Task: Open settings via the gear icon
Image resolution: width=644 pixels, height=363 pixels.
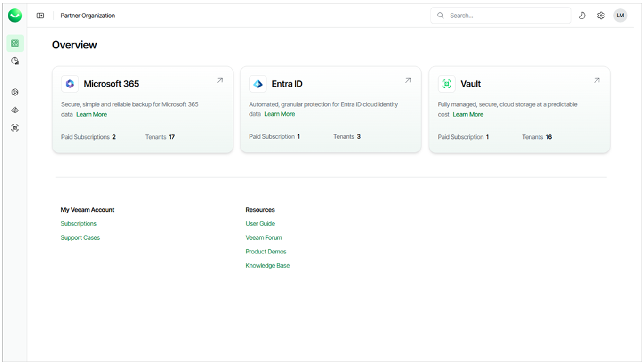Action: [x=601, y=16]
